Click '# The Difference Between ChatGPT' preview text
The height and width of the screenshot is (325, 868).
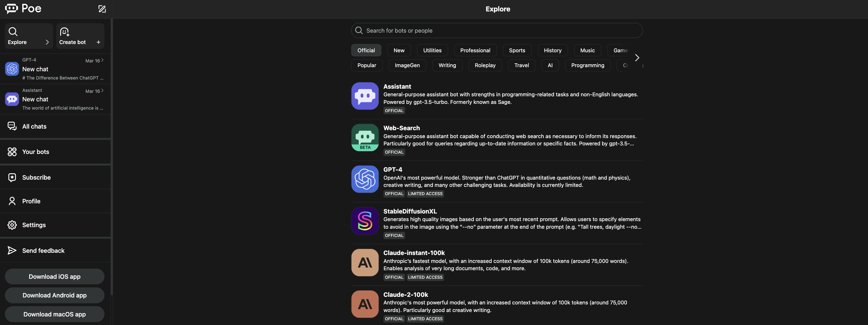click(63, 78)
